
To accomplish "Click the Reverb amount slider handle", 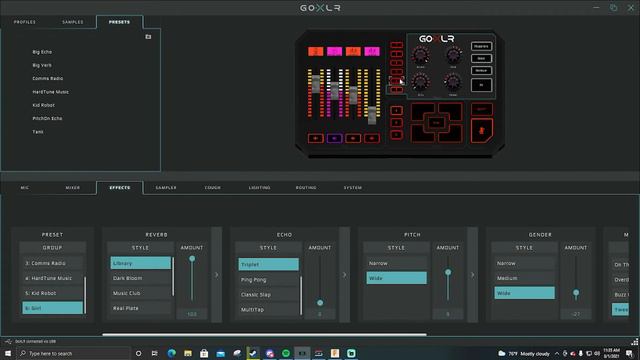I will pyautogui.click(x=192, y=258).
